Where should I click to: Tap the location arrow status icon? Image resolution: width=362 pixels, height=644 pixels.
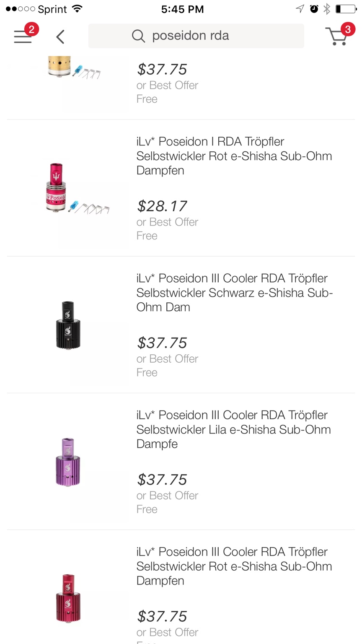300,9
